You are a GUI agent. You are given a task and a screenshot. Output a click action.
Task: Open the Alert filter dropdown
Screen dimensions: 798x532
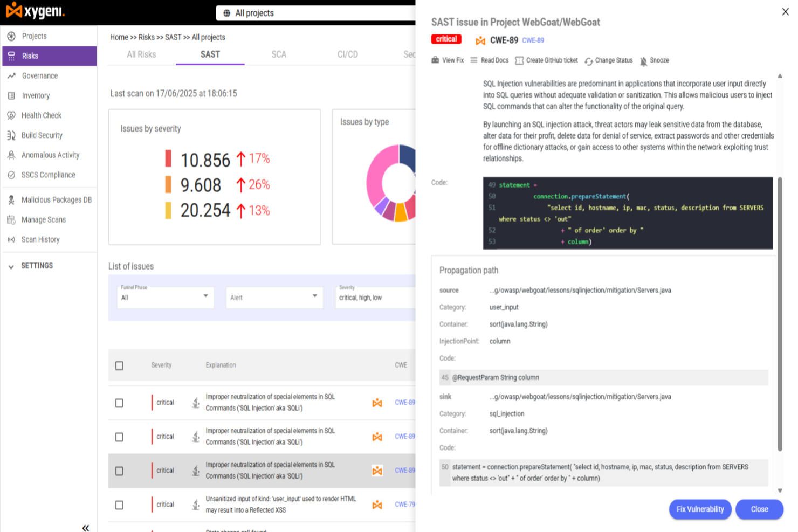(274, 297)
